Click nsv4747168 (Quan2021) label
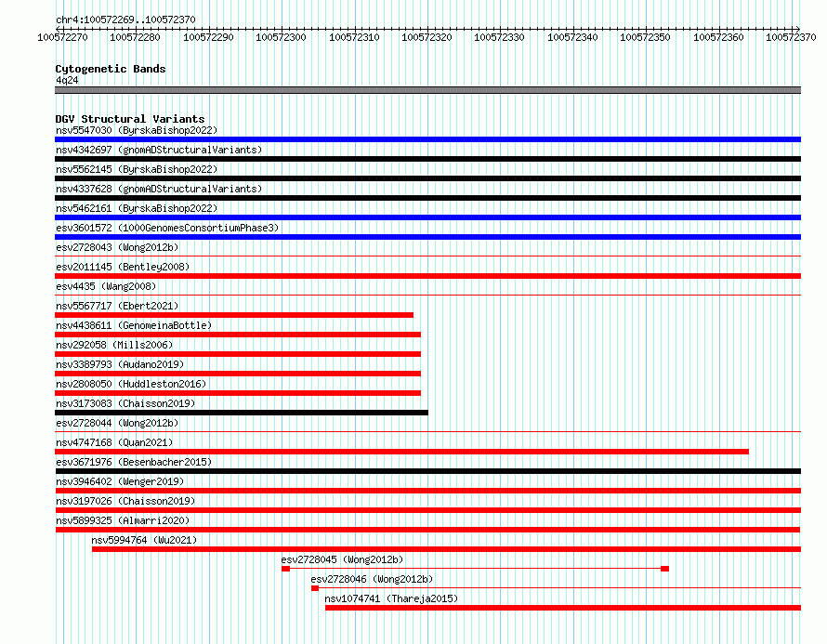 [x=114, y=442]
